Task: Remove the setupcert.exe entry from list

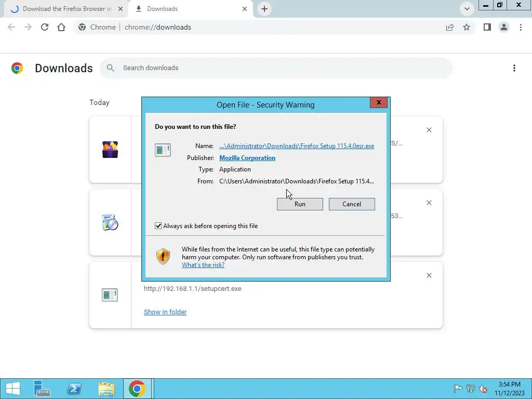Action: (429, 275)
